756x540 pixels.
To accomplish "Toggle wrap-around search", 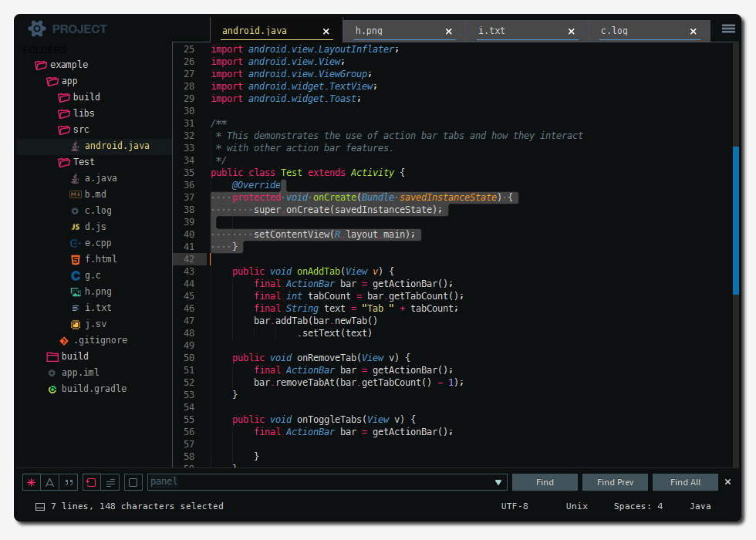I will coord(90,481).
